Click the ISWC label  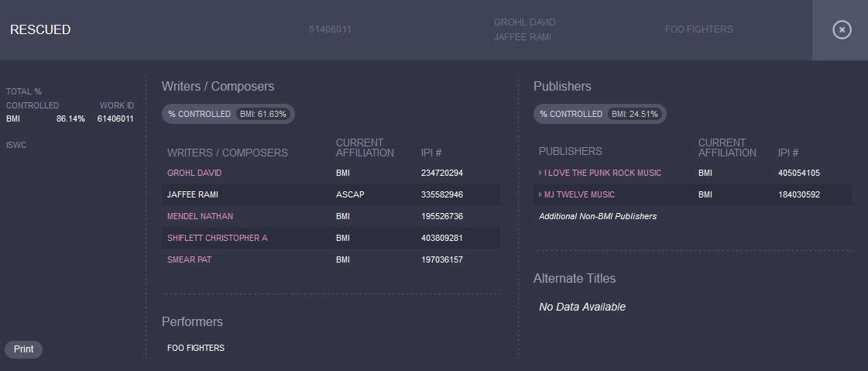pos(16,145)
